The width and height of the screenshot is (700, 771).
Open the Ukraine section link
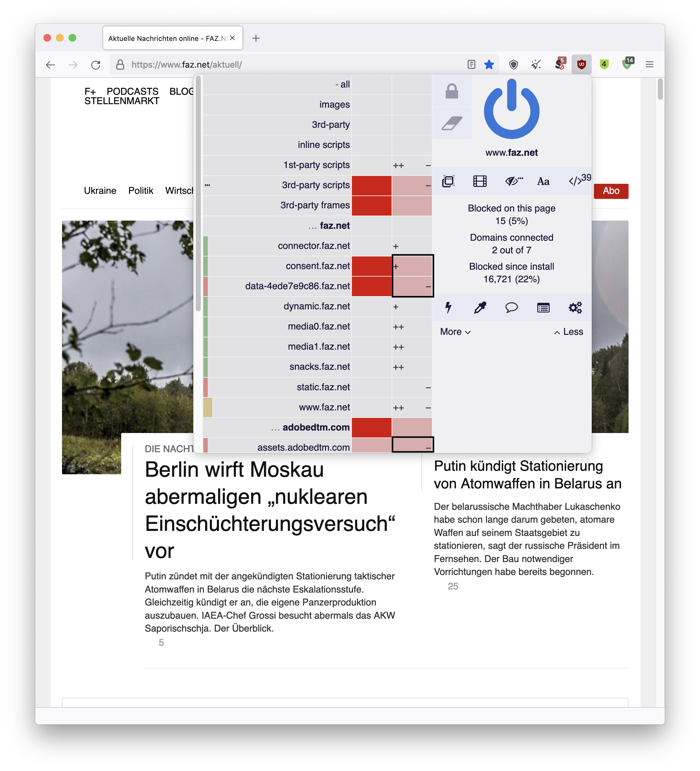pyautogui.click(x=100, y=190)
